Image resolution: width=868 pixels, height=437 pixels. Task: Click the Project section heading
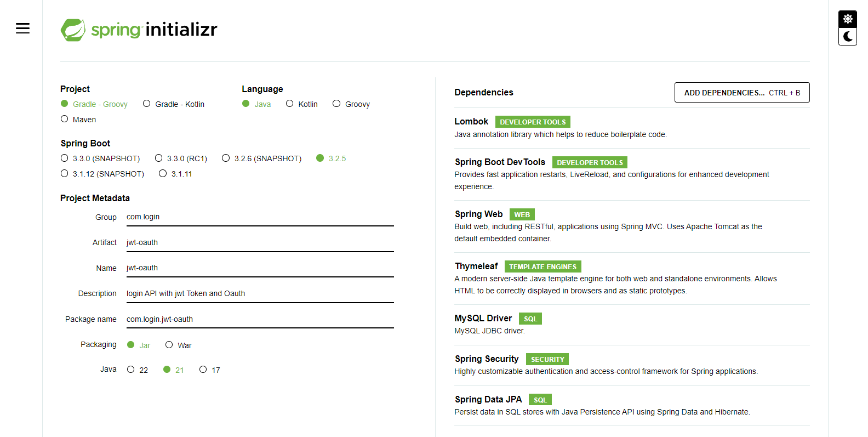point(75,89)
